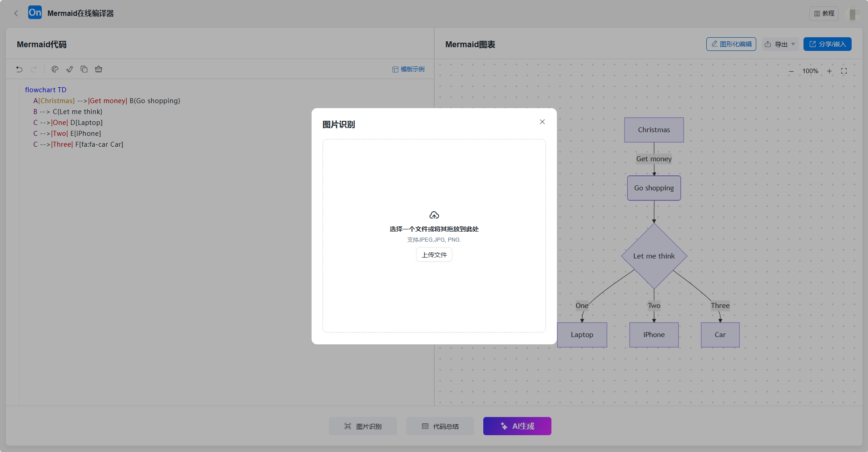Go back using the top-left arrow
868x452 pixels.
(x=16, y=14)
